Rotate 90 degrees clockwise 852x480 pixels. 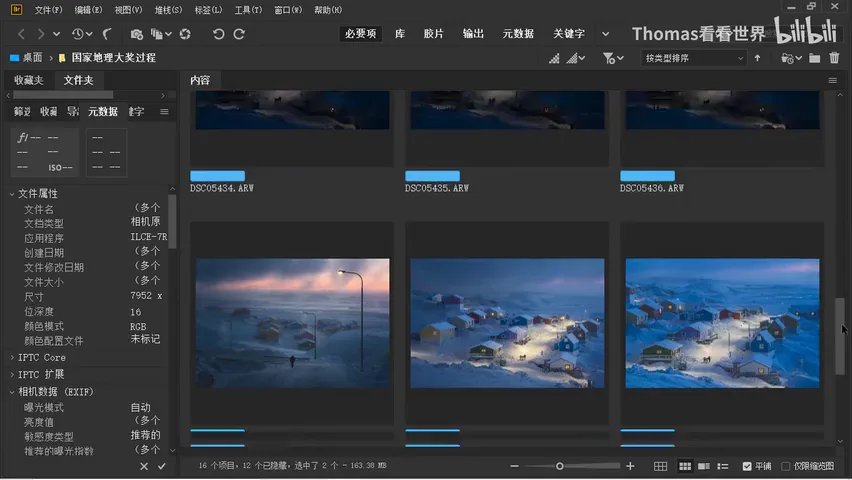[239, 34]
